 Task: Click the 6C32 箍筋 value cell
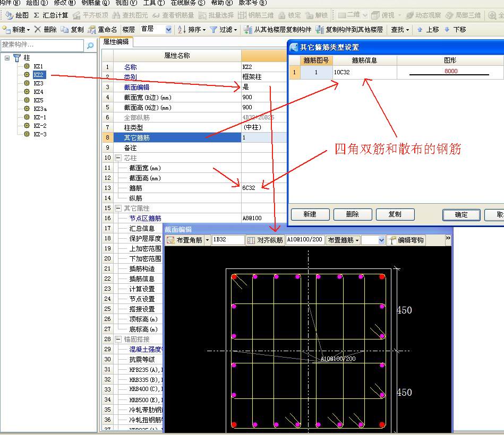[264, 188]
